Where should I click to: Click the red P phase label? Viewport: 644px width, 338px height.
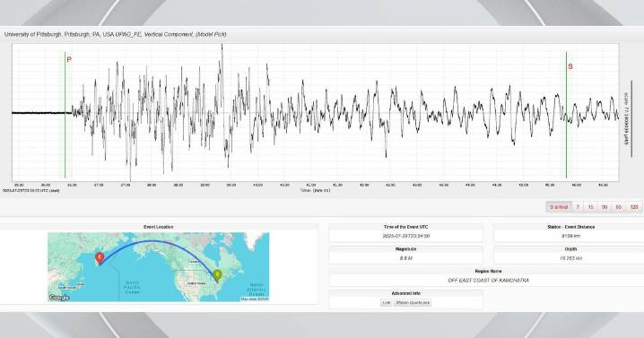point(69,60)
